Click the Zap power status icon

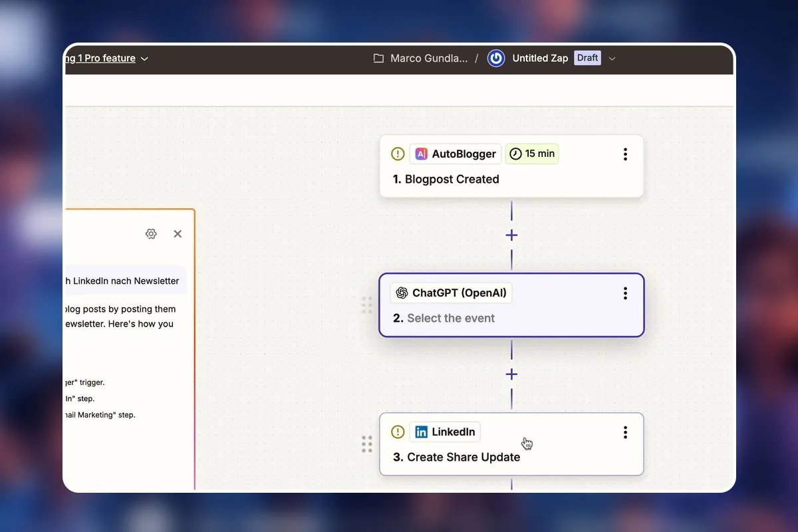(496, 58)
